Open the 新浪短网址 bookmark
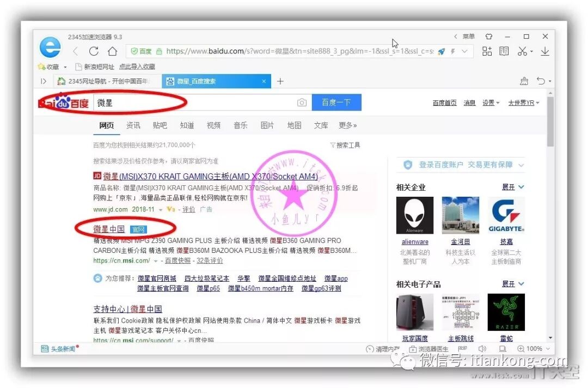Image resolution: width=588 pixels, height=388 pixels. tap(95, 66)
